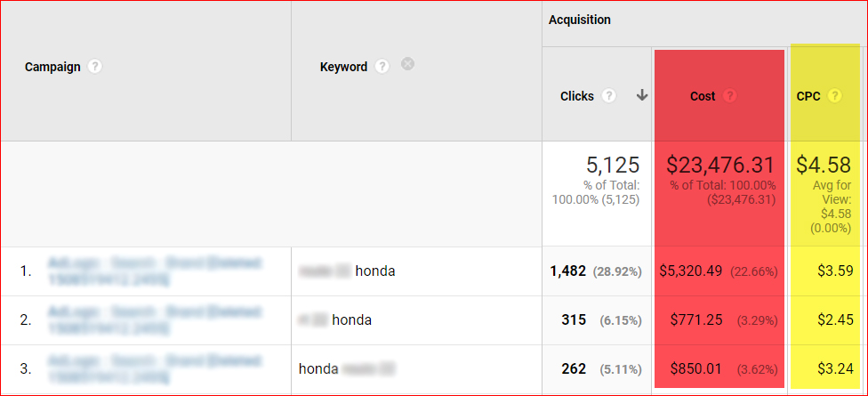Click the $2.45 CPC cell
Image resolution: width=868 pixels, height=396 pixels.
click(835, 320)
